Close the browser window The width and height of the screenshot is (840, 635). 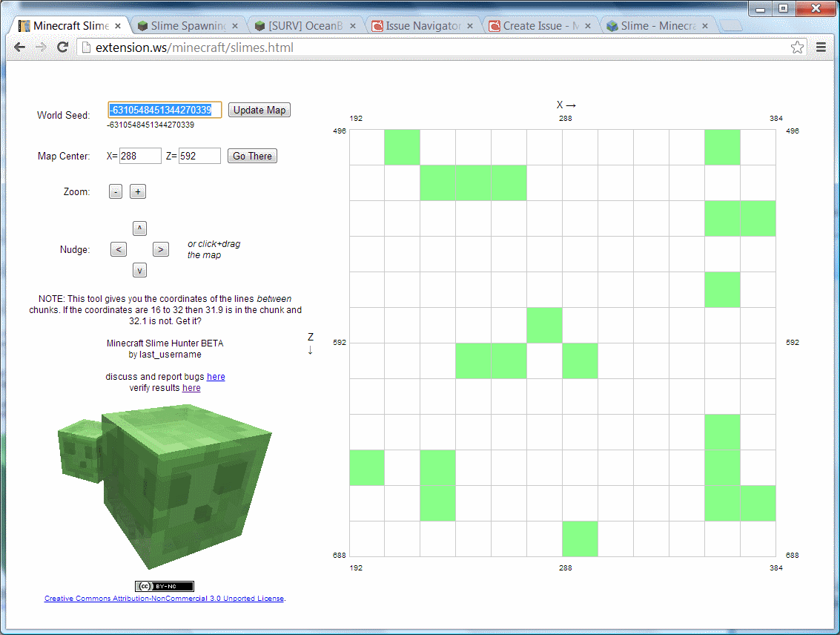(x=816, y=9)
